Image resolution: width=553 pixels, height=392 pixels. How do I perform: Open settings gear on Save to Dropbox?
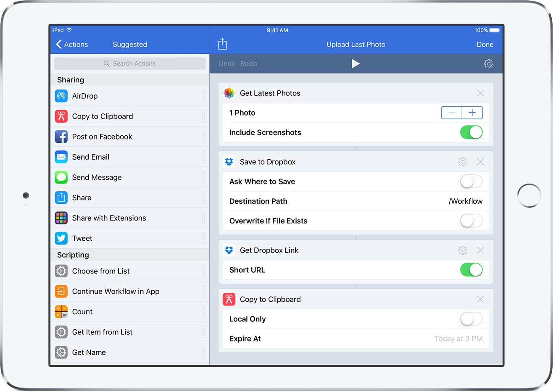coord(463,162)
